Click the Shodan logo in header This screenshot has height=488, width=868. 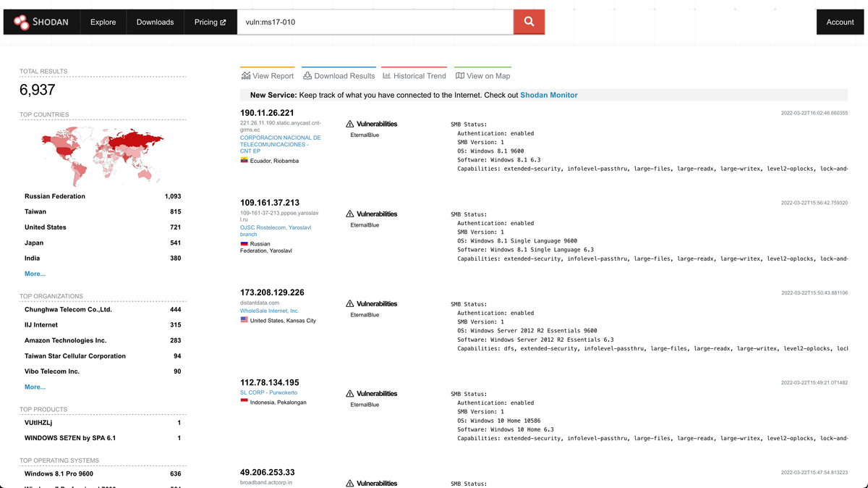click(41, 22)
